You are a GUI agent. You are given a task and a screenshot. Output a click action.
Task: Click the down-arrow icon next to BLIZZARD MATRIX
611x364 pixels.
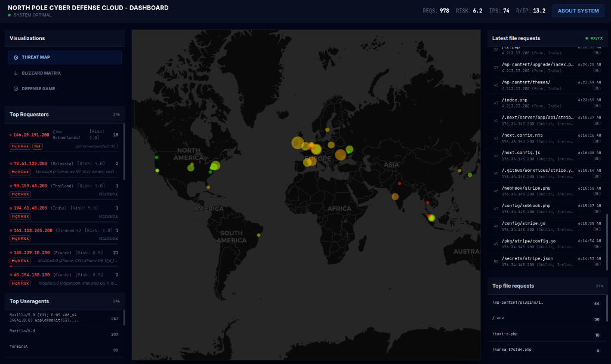coord(15,73)
